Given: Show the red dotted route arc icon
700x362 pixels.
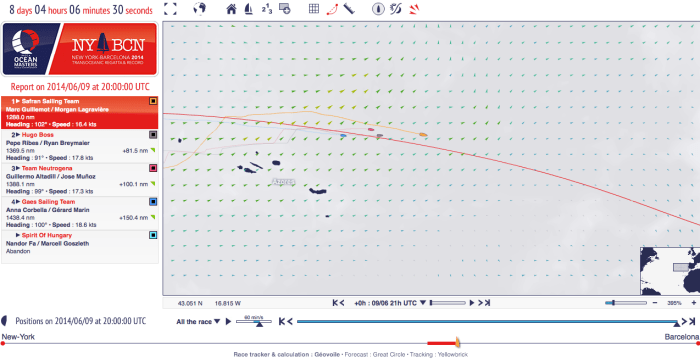Looking at the screenshot, I should tap(332, 9).
